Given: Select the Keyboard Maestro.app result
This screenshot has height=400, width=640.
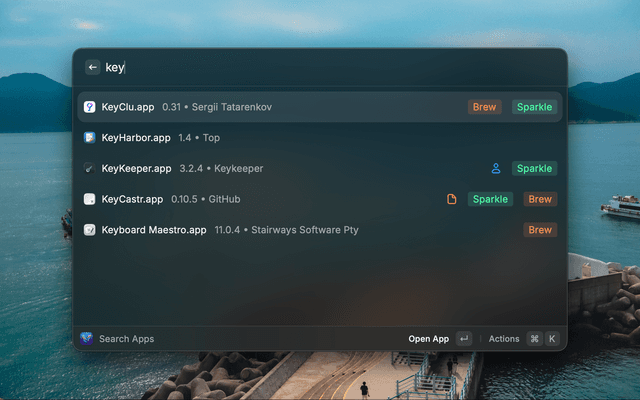Looking at the screenshot, I should [320, 230].
